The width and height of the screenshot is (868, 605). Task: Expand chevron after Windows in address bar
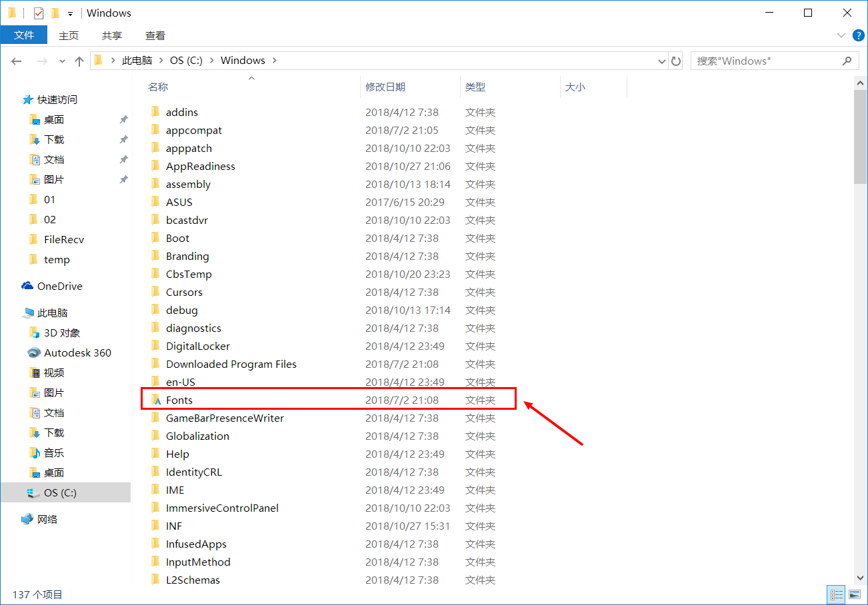pyautogui.click(x=274, y=61)
